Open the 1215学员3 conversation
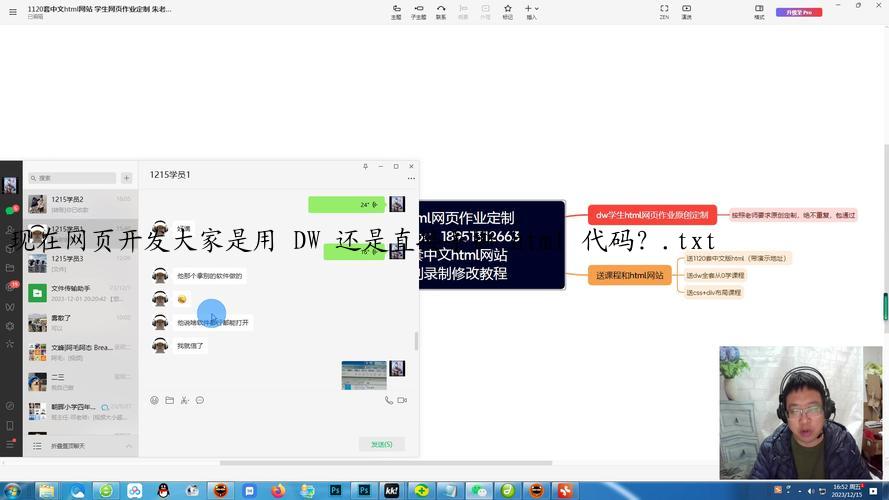 pyautogui.click(x=81, y=264)
